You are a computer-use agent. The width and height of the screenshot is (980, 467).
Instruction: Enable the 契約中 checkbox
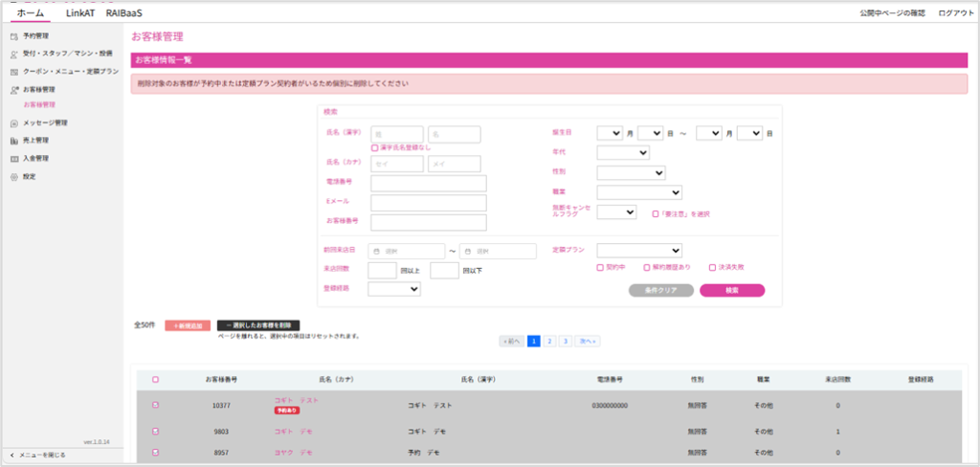pyautogui.click(x=600, y=268)
